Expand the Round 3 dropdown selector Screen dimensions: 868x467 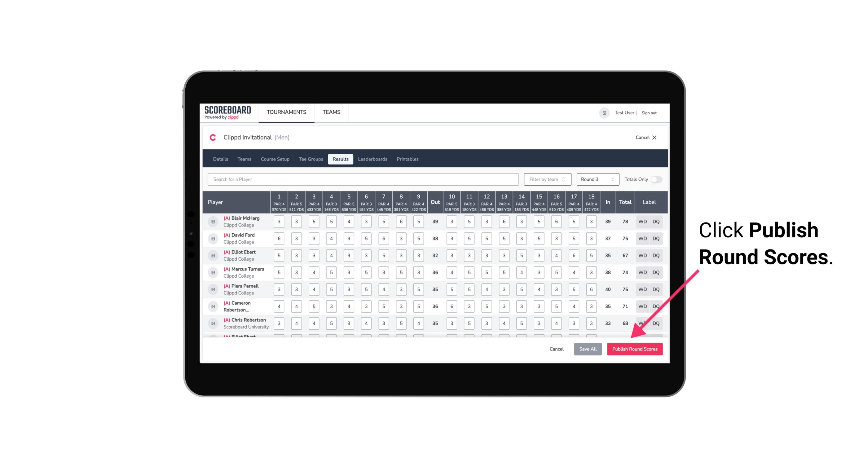(596, 179)
